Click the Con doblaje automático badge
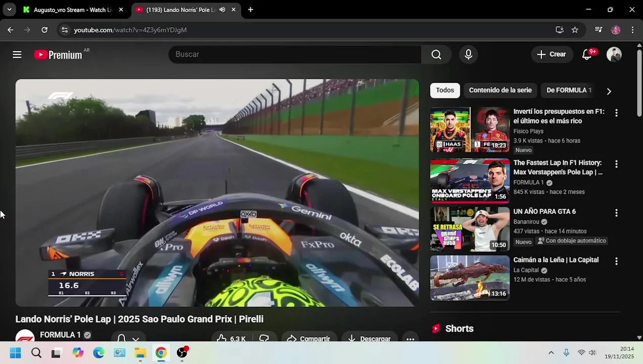Viewport: 643px width, 364px height. (x=571, y=241)
